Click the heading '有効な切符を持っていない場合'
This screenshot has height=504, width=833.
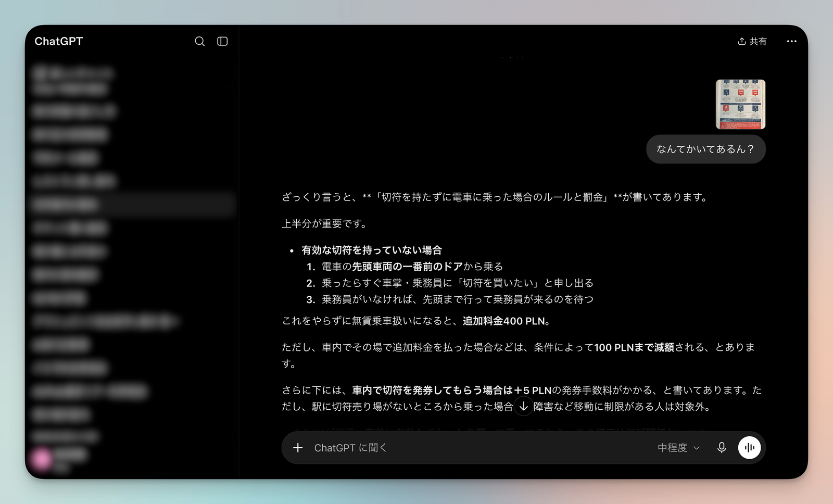[x=372, y=250]
